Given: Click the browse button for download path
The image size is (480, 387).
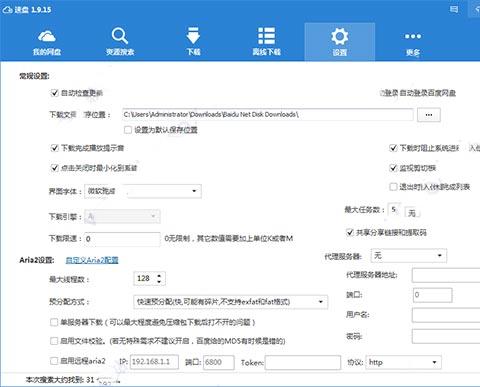Looking at the screenshot, I should (429, 115).
